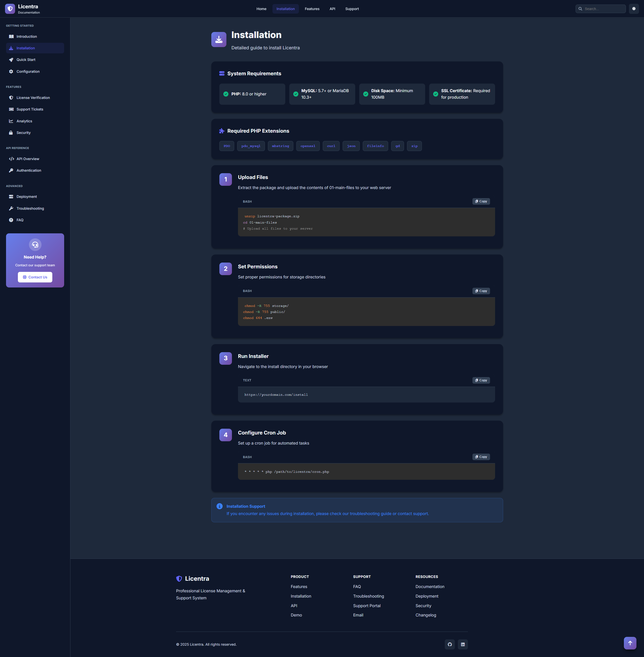Viewport: 644px width, 657px height.
Task: Open the GitHub icon in footer
Action: tap(450, 644)
